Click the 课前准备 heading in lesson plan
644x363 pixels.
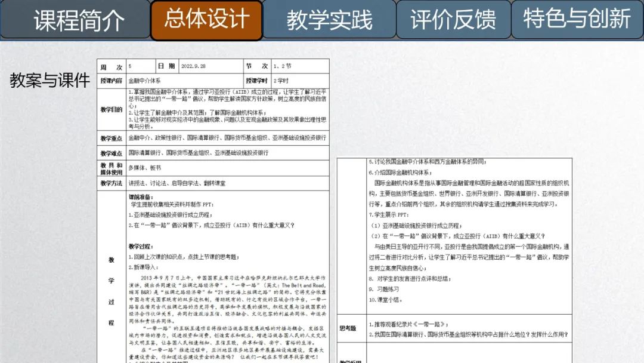click(x=141, y=196)
